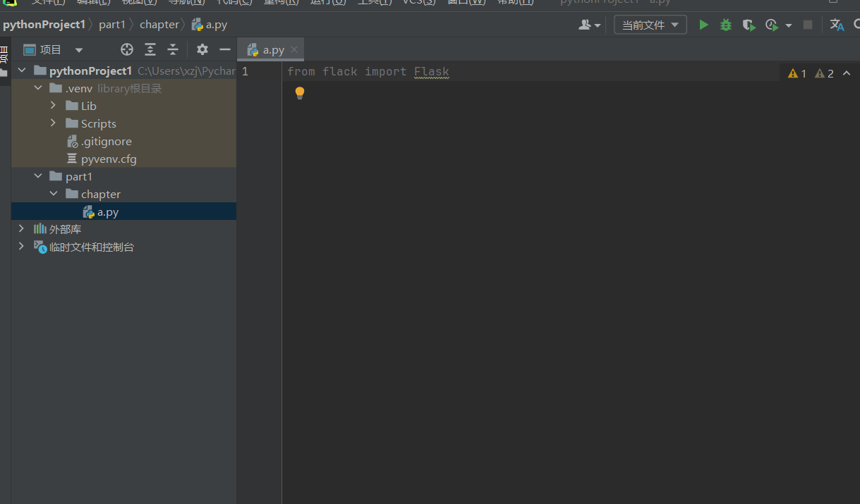Click the underlined word Flask in code
The image size is (860, 504).
pyautogui.click(x=432, y=71)
